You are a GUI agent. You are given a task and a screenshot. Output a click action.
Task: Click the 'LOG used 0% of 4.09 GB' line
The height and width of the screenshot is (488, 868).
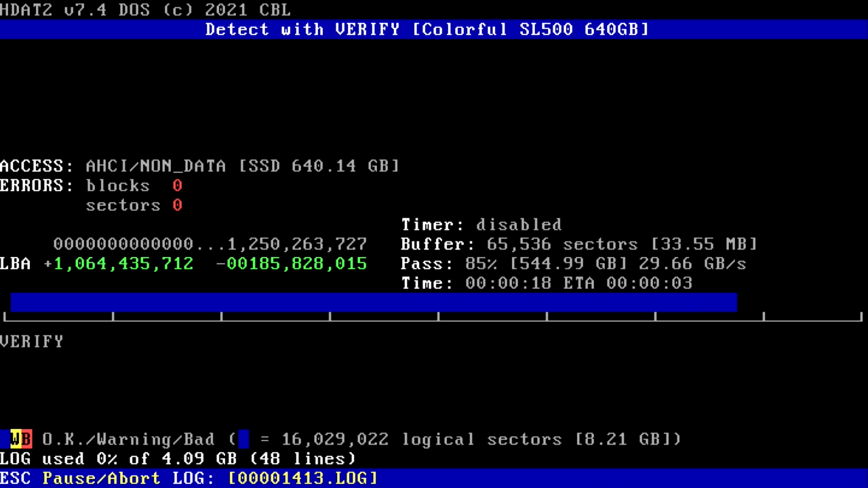[x=119, y=459]
